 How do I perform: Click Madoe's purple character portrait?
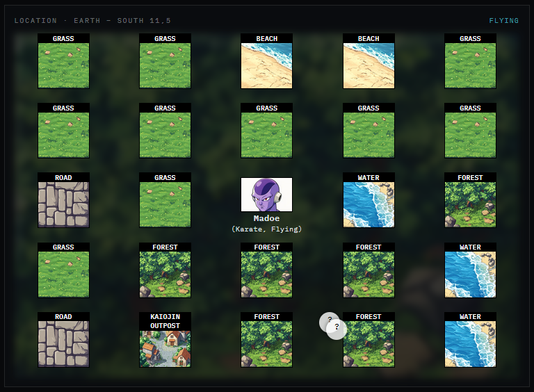[267, 195]
